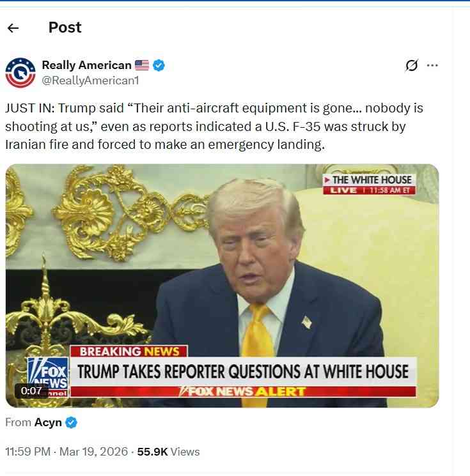Open Acyn's profile from video source
This screenshot has height=476, width=470.
point(48,422)
